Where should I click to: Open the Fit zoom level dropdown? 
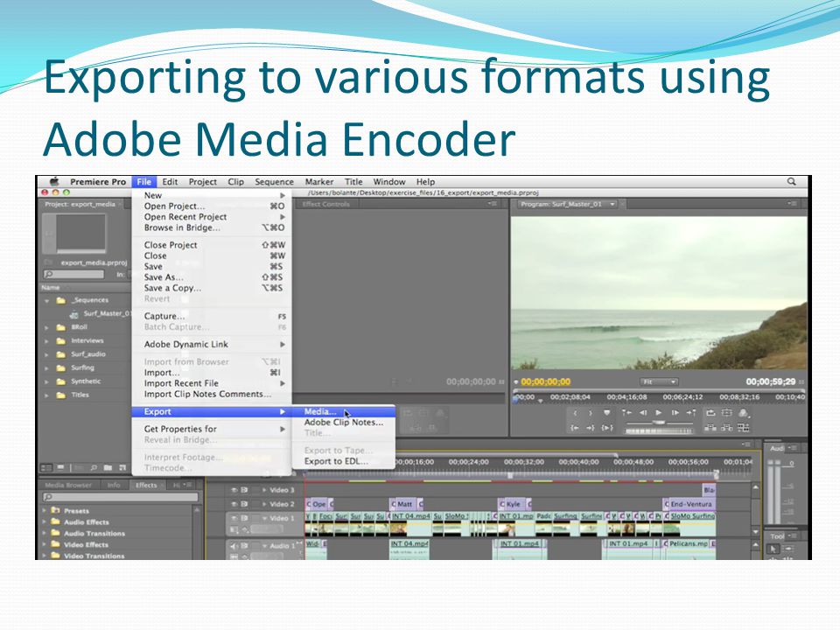(x=659, y=381)
